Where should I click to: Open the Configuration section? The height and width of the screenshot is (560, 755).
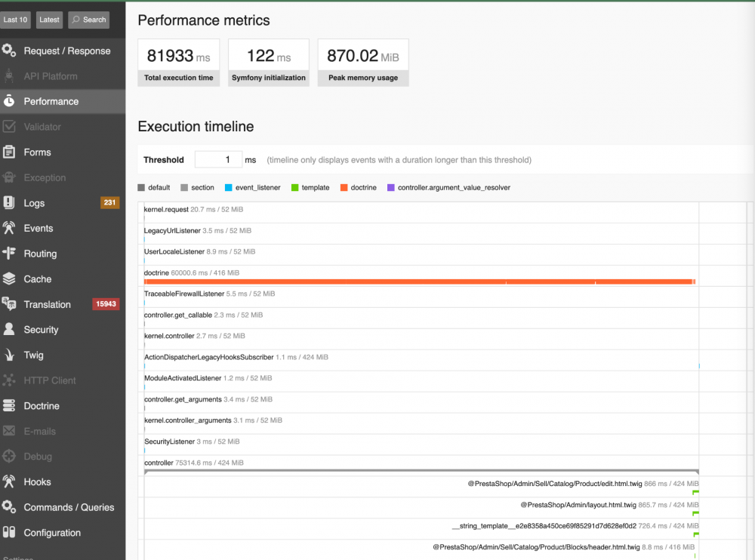point(9,532)
